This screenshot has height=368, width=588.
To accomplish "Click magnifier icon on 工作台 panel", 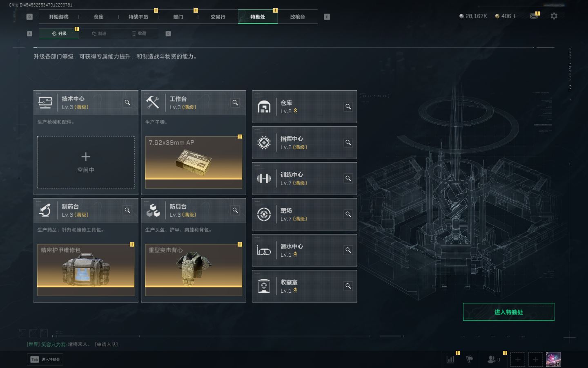I will point(235,103).
